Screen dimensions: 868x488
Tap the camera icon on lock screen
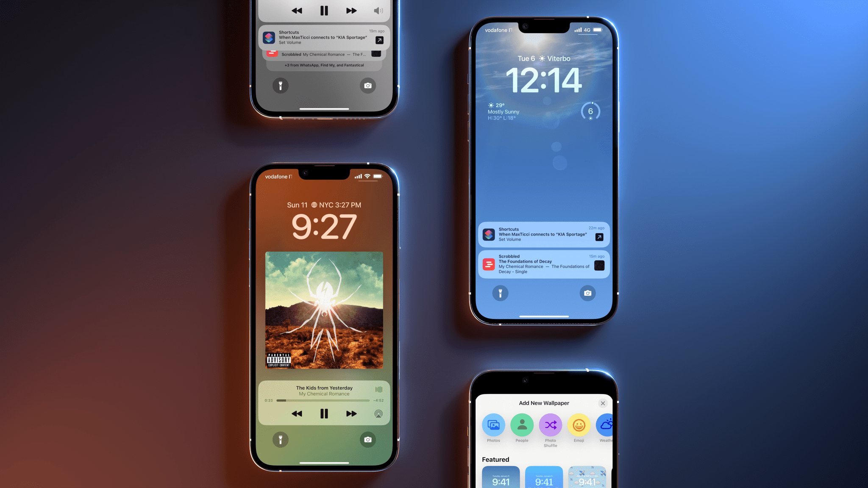point(587,293)
